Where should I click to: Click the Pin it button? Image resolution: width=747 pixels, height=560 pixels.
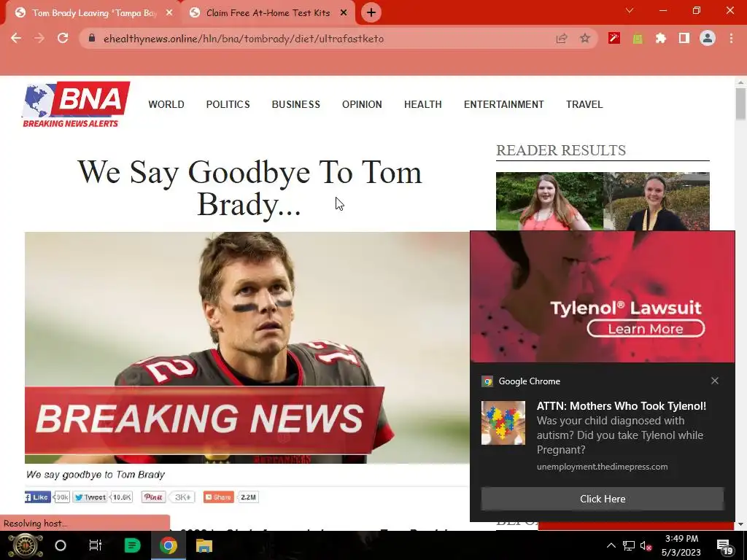[x=153, y=497]
